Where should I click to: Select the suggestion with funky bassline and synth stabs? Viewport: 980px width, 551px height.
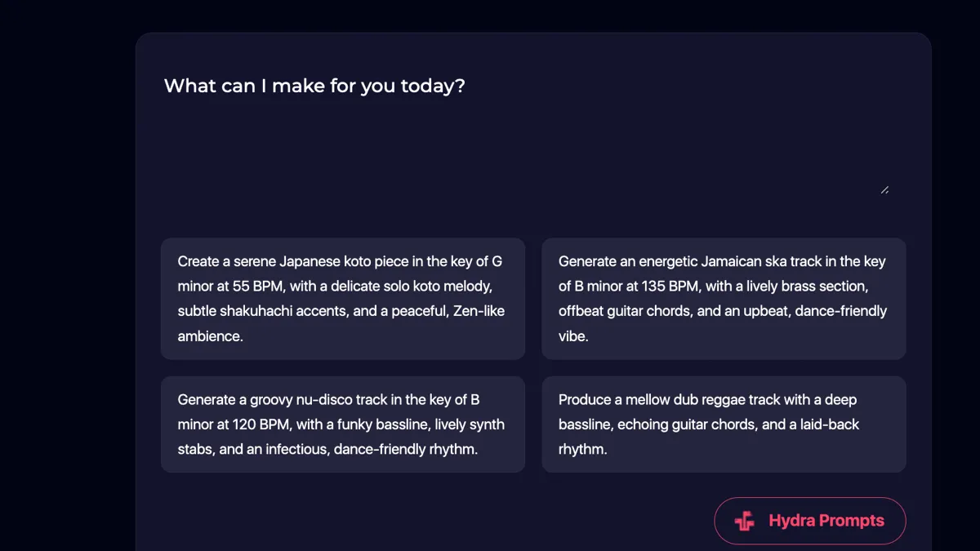click(343, 424)
